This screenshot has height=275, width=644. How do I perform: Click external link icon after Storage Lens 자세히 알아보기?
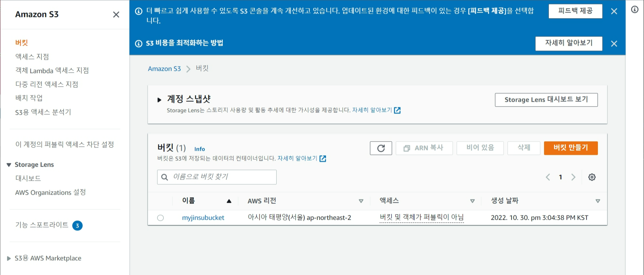pos(397,110)
